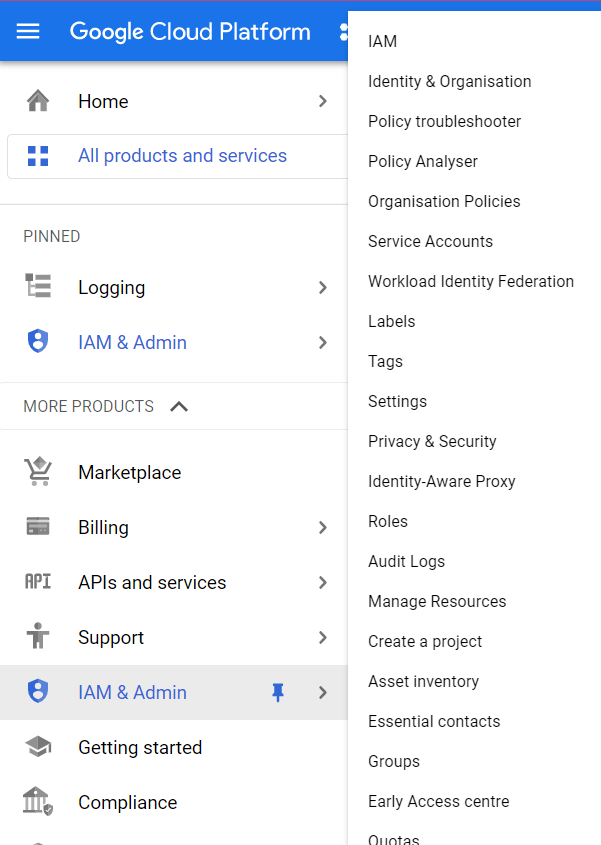Click the Google Cloud Platform title
Screen dimensions: 601x845
pos(190,31)
